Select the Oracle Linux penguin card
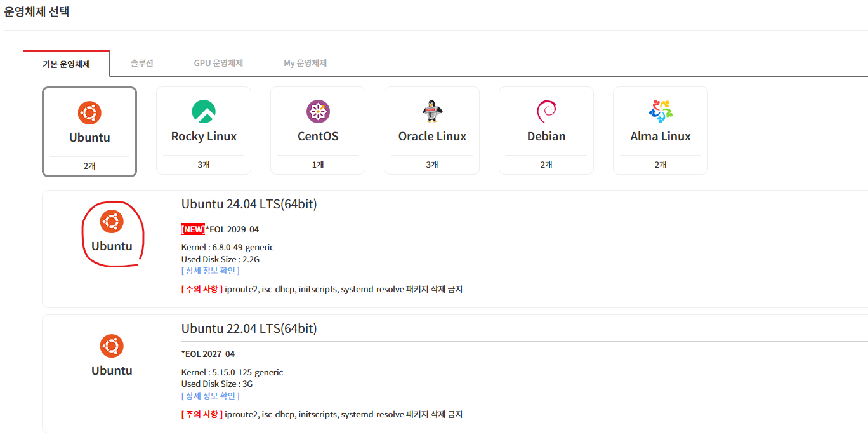The width and height of the screenshot is (868, 444). [x=432, y=130]
